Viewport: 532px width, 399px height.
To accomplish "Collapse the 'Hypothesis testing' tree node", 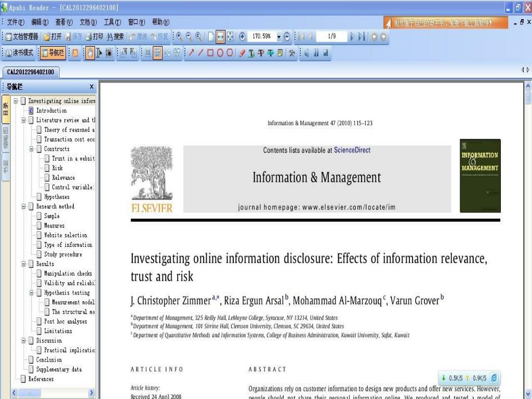I will coord(31,292).
